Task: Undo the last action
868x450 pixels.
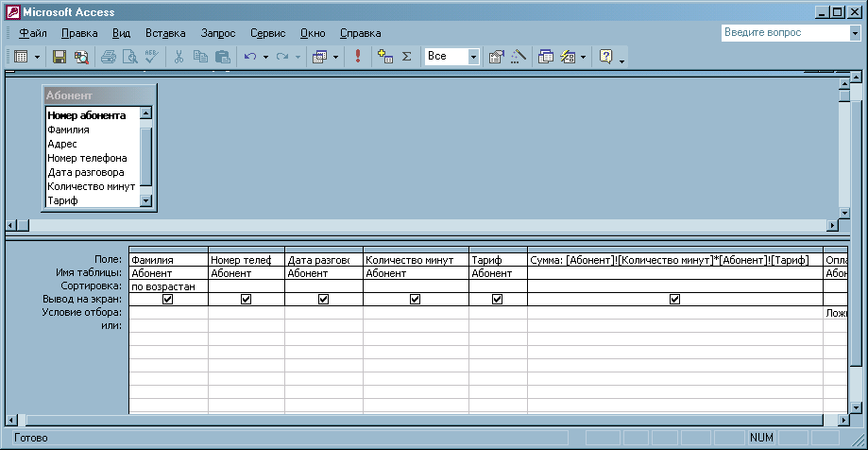Action: click(x=250, y=57)
